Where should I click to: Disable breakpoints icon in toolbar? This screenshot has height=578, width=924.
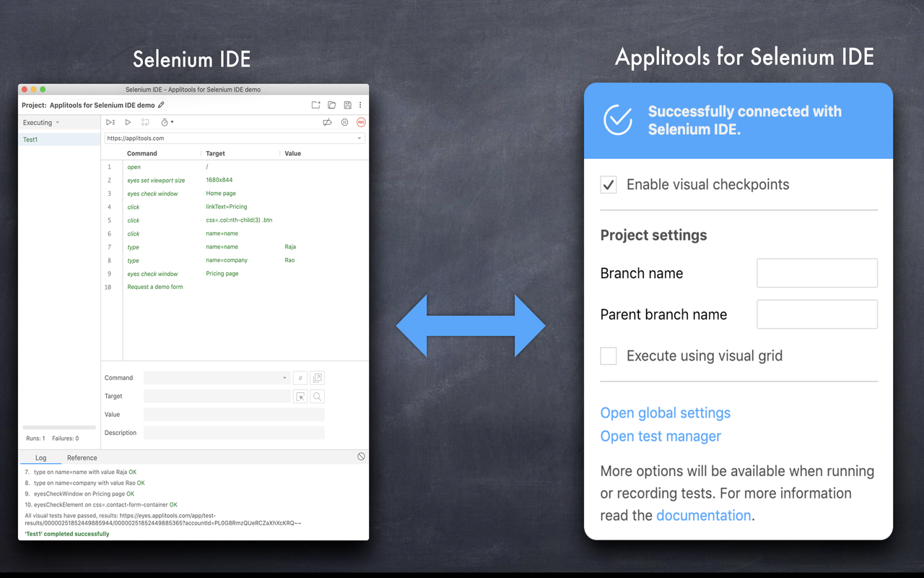(327, 123)
